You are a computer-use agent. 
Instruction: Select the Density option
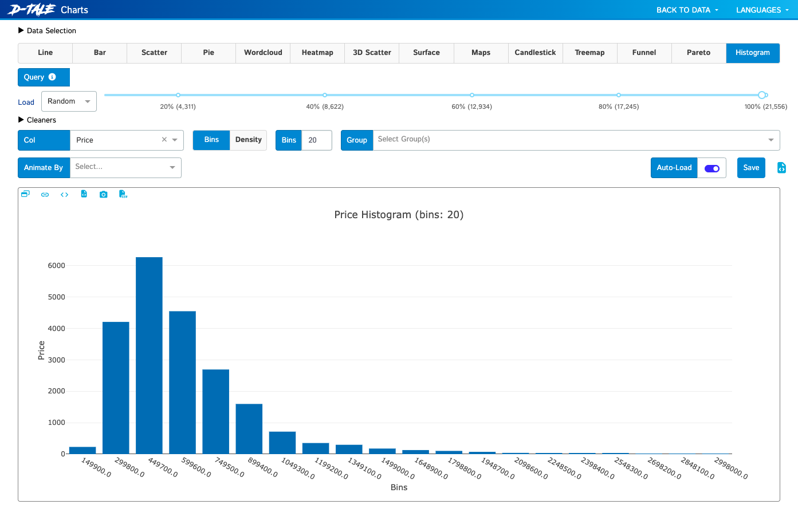248,140
